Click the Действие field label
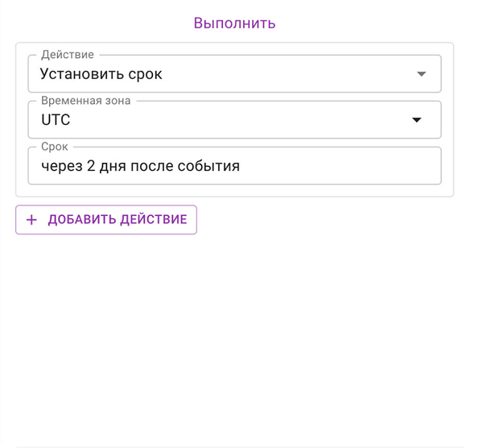This screenshot has width=483, height=448. (68, 55)
